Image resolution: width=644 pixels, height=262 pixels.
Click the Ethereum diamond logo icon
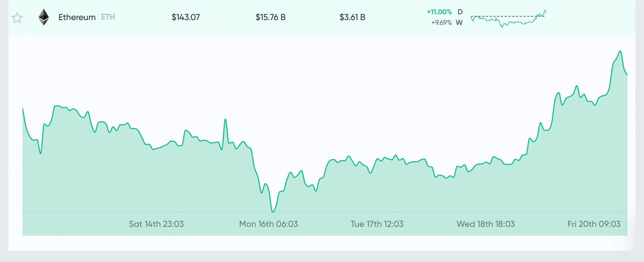(44, 17)
